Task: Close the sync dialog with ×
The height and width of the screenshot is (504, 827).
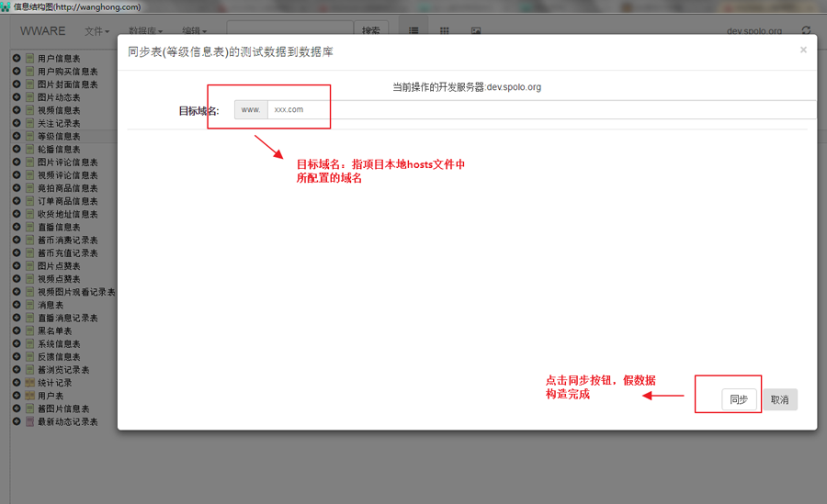Action: click(x=803, y=50)
